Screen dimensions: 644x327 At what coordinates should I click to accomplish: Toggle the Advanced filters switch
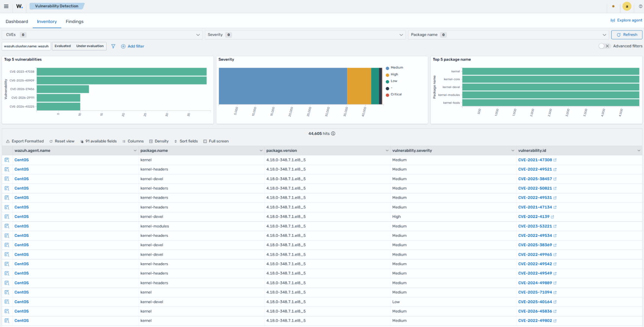(604, 46)
